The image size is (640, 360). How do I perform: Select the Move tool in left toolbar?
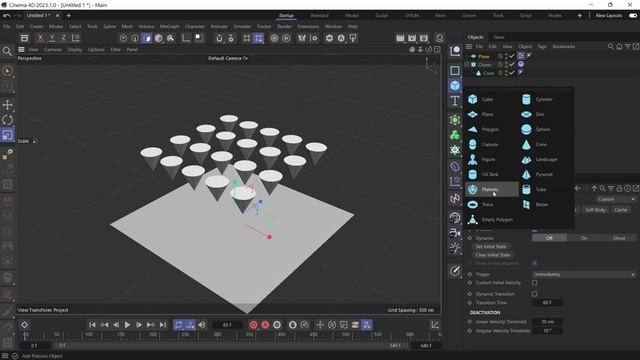click(x=7, y=104)
